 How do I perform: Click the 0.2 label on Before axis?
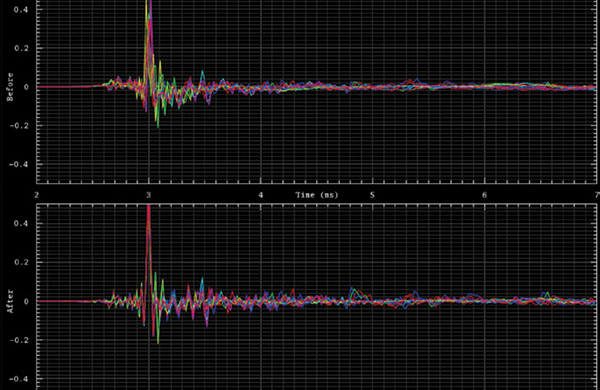[21, 48]
